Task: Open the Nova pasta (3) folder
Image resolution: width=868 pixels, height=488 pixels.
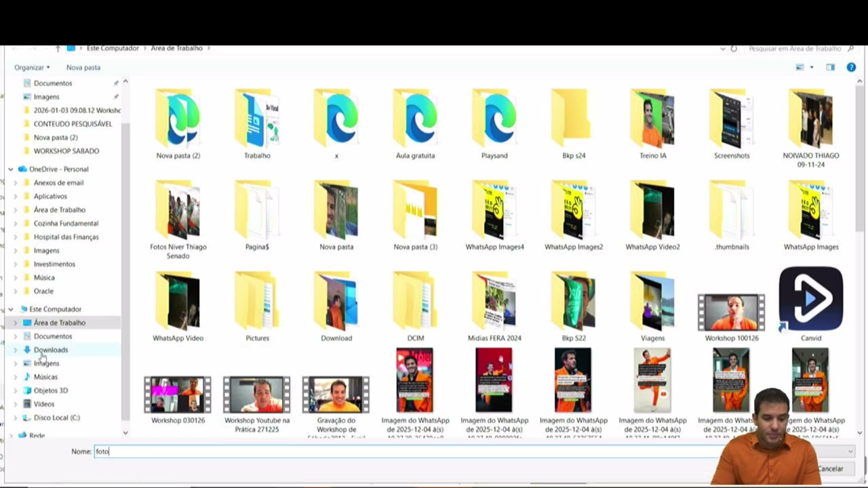Action: pos(415,215)
